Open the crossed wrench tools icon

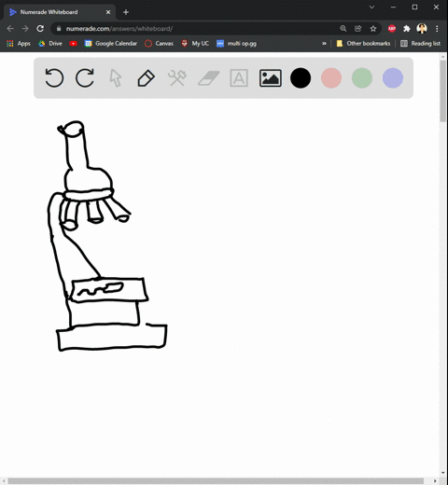click(x=177, y=77)
